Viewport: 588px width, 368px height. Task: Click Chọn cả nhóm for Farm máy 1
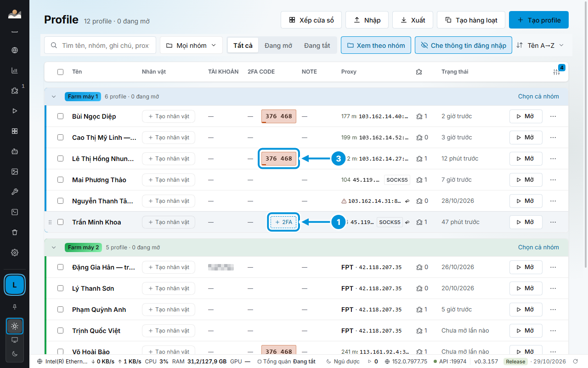pos(538,97)
